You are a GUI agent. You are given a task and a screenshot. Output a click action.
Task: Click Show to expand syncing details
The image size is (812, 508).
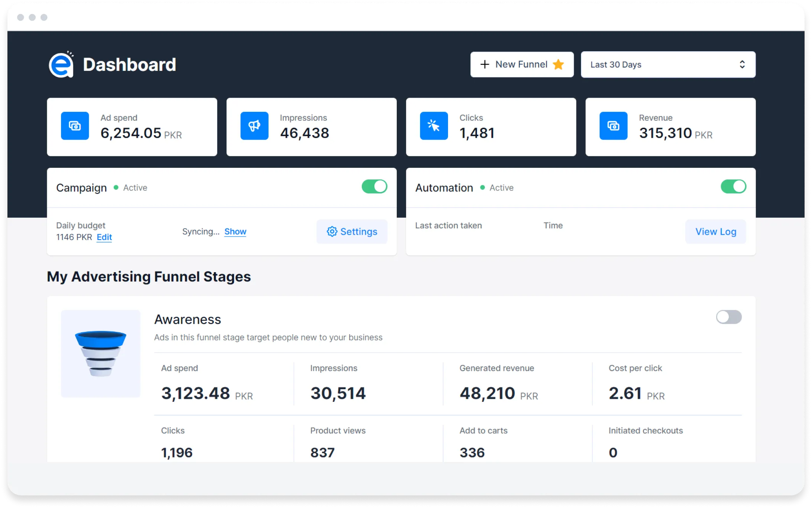click(x=235, y=231)
